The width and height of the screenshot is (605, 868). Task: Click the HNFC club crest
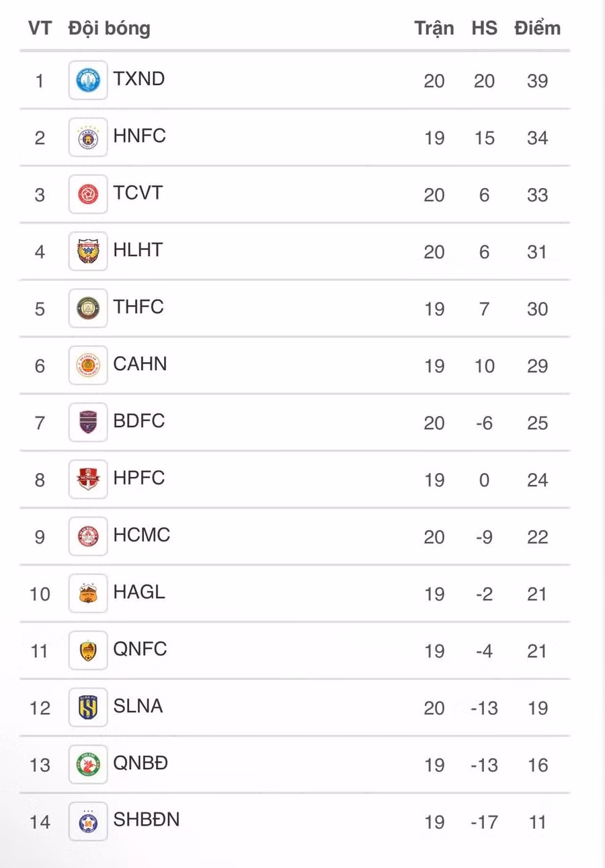88,138
